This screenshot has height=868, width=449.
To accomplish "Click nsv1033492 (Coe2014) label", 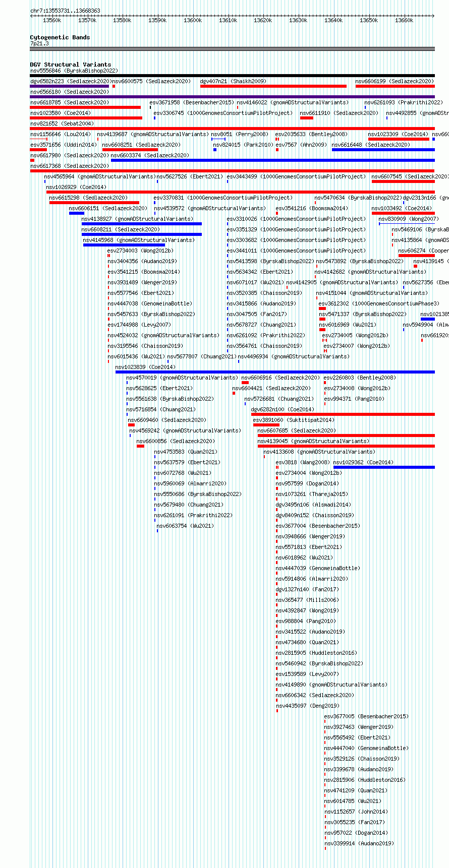I will click(402, 208).
